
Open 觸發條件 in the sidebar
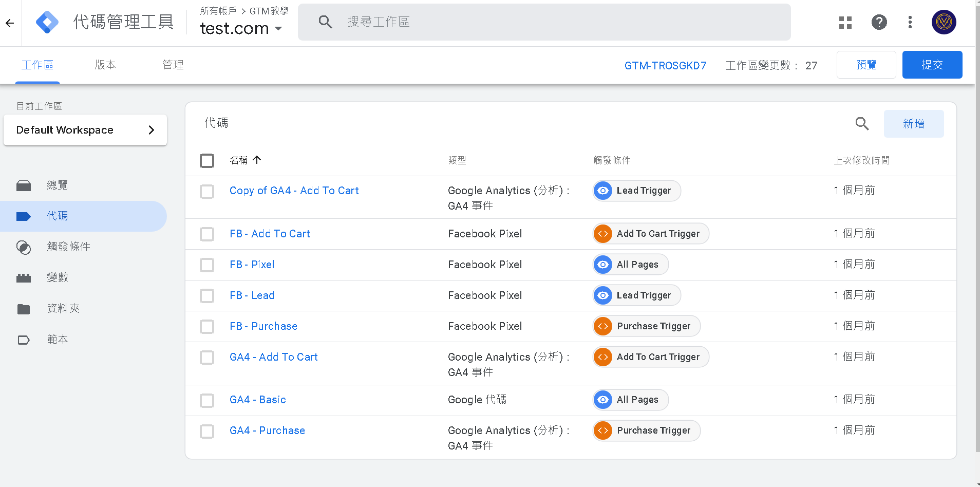(x=83, y=247)
